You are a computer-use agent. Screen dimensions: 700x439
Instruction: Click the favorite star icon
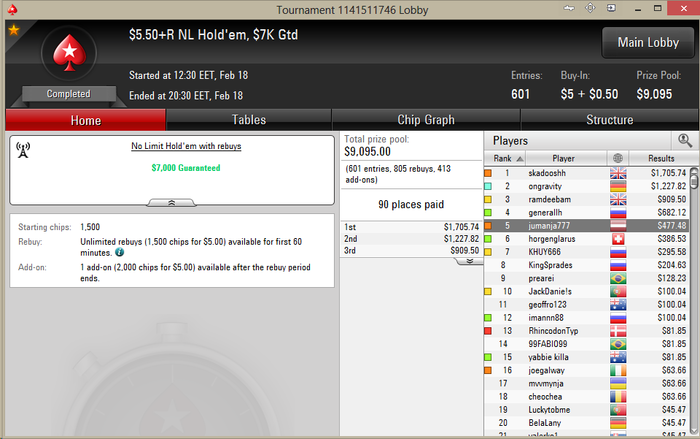pyautogui.click(x=14, y=30)
